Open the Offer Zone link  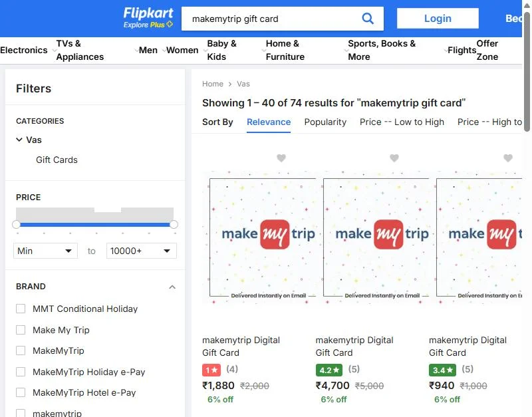pos(487,51)
